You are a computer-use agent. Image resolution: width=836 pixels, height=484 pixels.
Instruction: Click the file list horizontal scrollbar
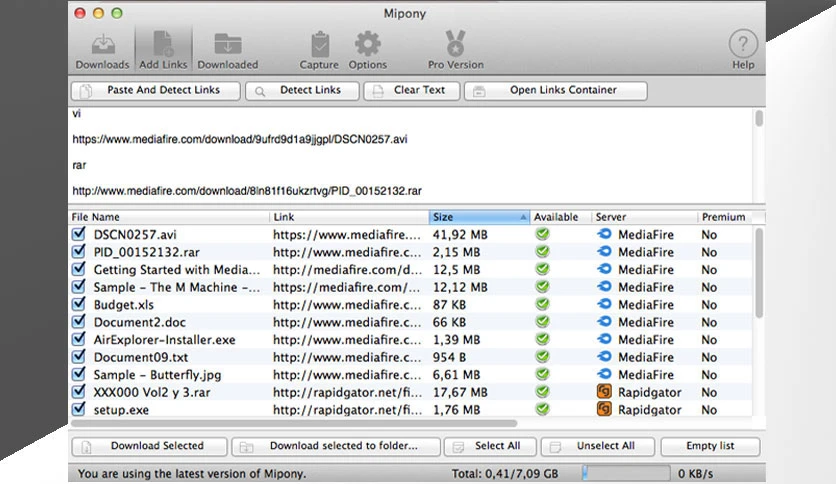(x=294, y=423)
